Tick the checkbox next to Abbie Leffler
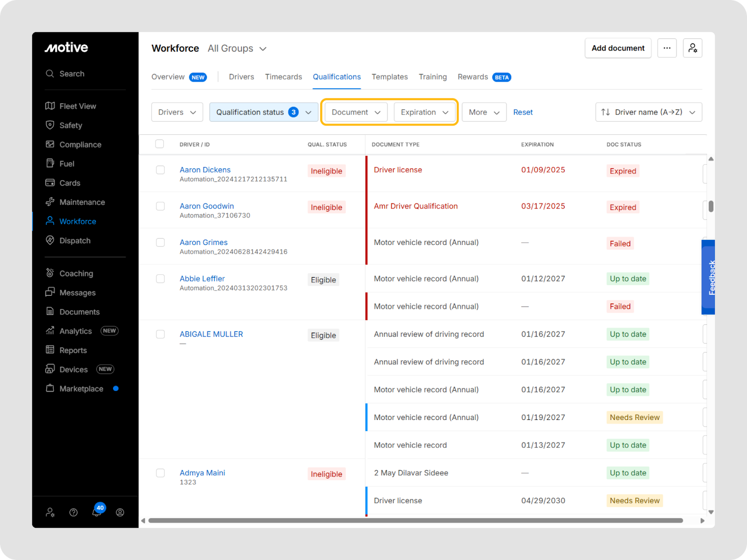The image size is (747, 560). [x=160, y=279]
